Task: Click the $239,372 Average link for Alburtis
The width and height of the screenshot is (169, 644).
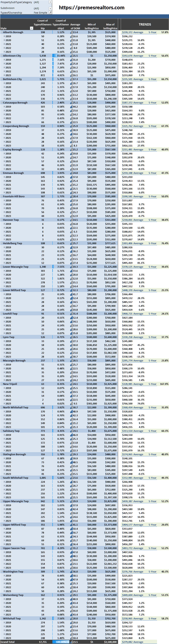Action: (132, 32)
